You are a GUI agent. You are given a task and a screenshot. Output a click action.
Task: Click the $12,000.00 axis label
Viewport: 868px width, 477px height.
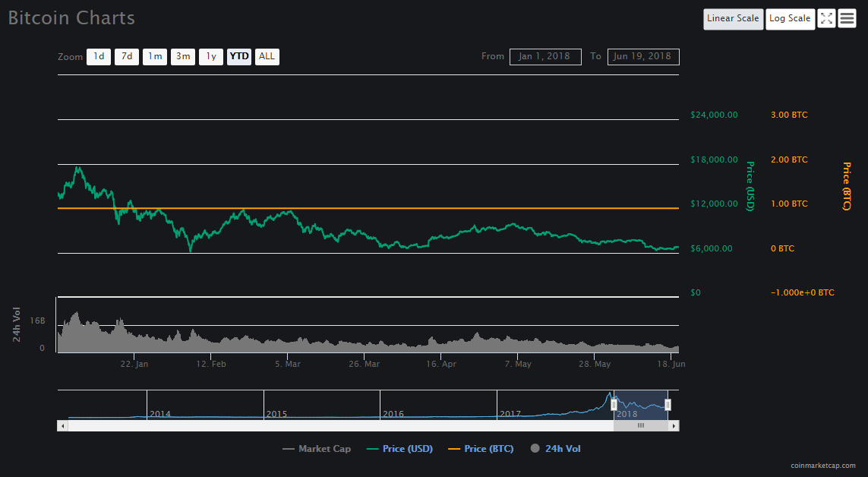(714, 204)
